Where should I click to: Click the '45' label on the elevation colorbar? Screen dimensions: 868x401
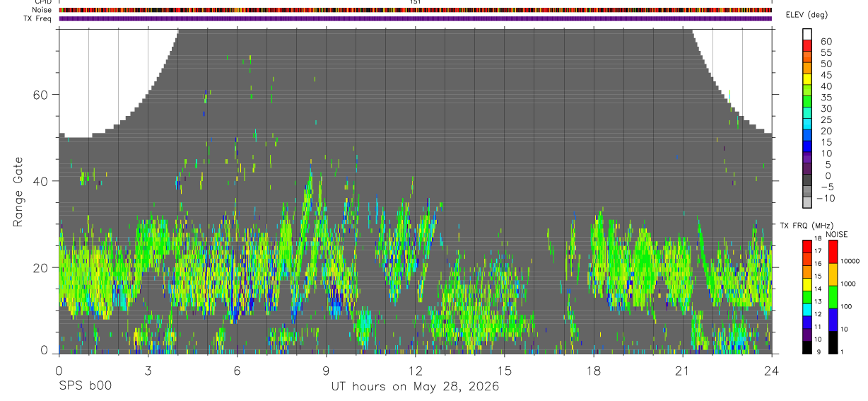(x=826, y=75)
